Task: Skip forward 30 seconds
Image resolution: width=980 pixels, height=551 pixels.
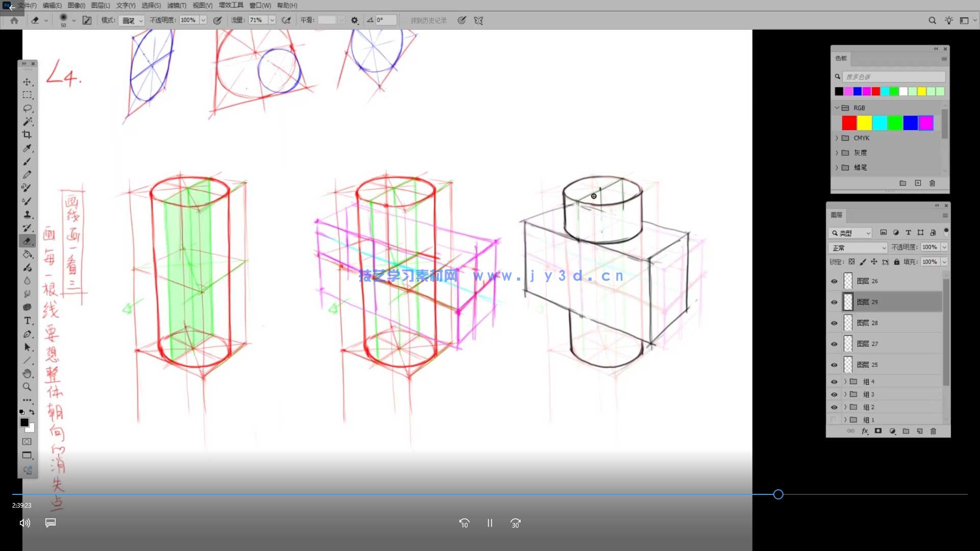Action: click(516, 523)
